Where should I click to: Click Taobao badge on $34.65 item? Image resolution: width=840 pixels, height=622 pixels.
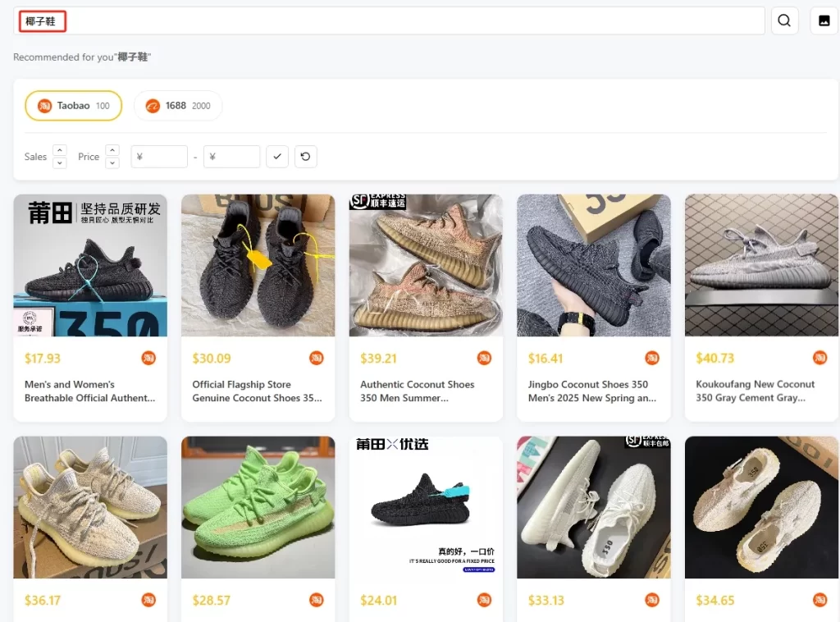(819, 600)
